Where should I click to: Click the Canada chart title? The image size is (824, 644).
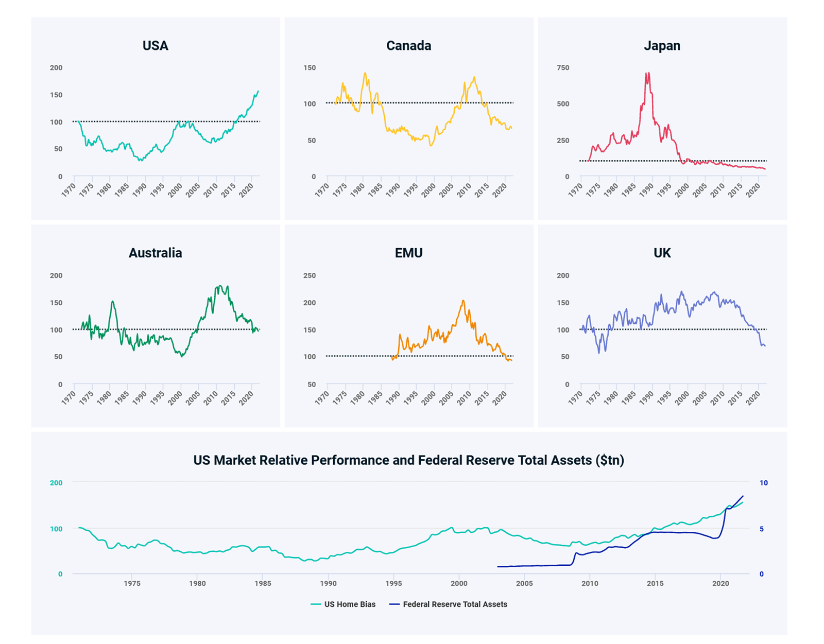(409, 46)
